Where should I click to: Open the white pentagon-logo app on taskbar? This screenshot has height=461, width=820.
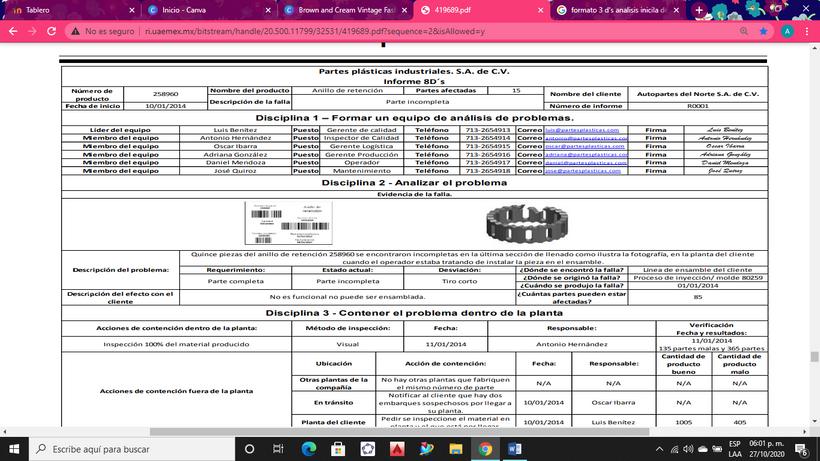coord(368,449)
